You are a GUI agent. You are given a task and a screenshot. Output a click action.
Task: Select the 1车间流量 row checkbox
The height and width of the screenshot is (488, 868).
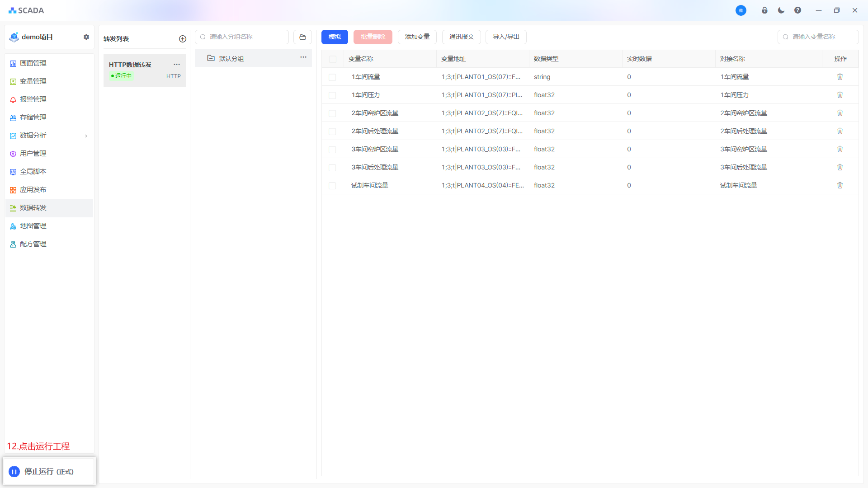click(x=332, y=77)
